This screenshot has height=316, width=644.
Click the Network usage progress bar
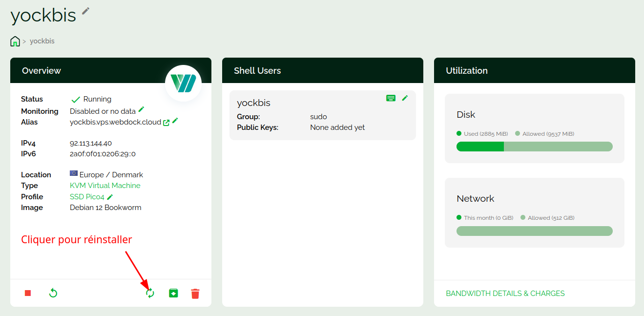534,231
